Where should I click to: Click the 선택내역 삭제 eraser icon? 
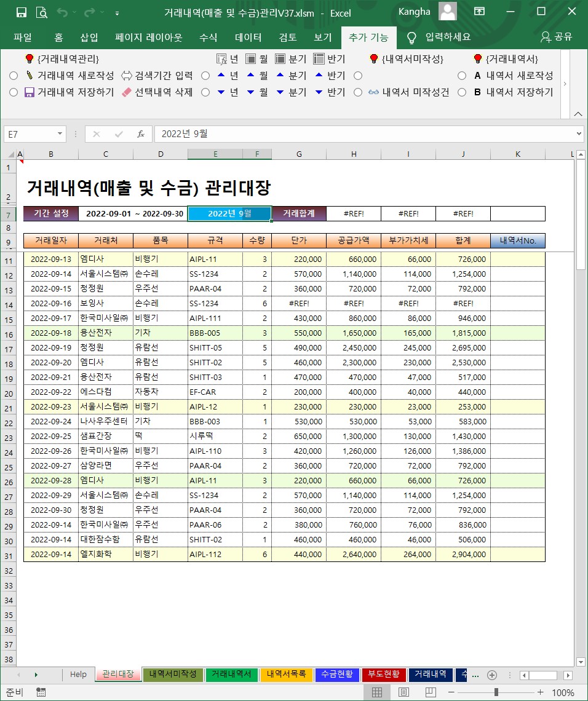tap(127, 92)
